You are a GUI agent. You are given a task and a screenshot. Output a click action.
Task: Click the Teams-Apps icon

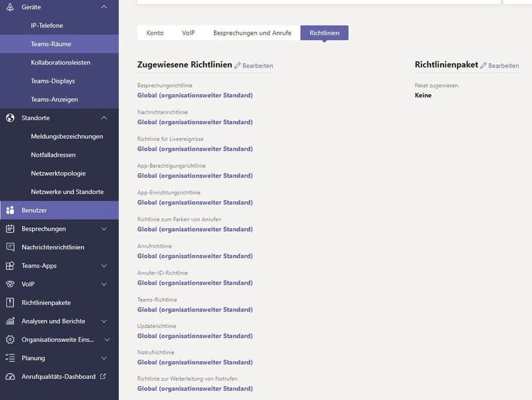tap(10, 265)
